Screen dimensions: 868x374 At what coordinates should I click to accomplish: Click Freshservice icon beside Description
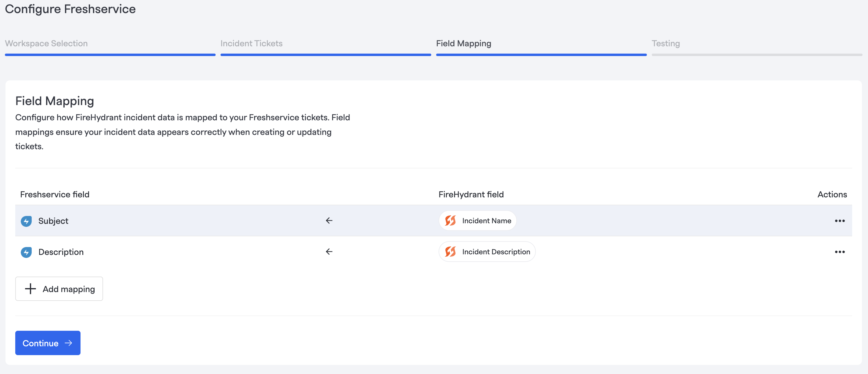click(x=26, y=252)
